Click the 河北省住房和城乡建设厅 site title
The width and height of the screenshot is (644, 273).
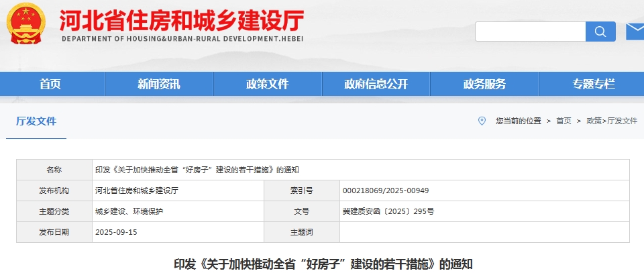(182, 21)
